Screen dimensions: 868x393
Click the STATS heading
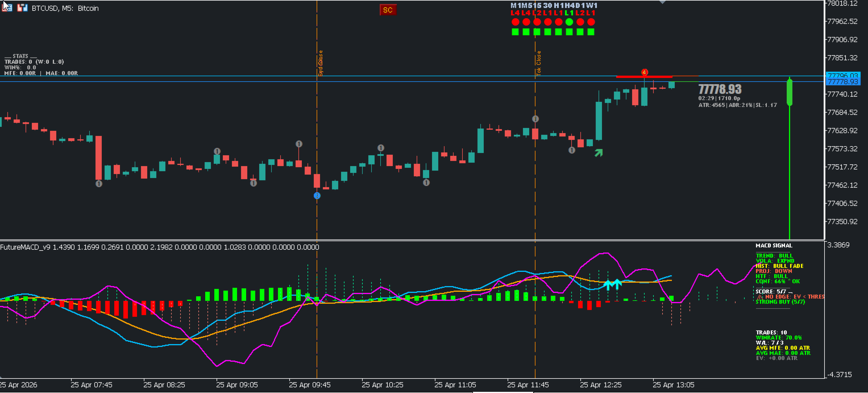(x=20, y=56)
